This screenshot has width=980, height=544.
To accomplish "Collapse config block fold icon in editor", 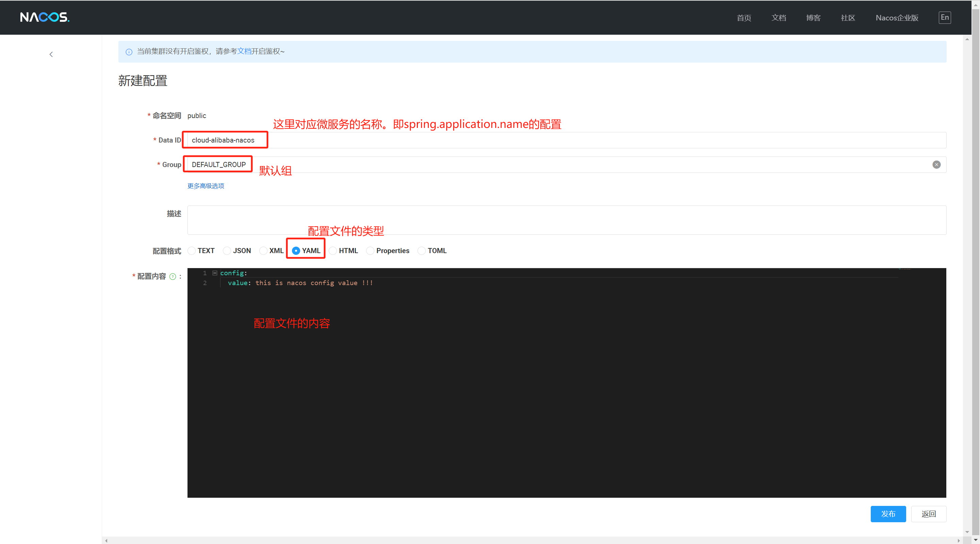I will pos(215,273).
